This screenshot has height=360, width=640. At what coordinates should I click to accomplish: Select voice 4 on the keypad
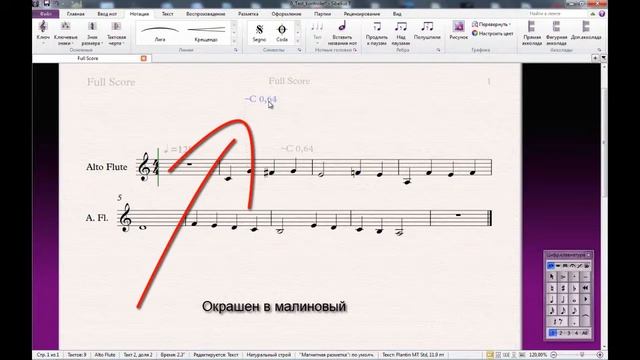tap(577, 333)
